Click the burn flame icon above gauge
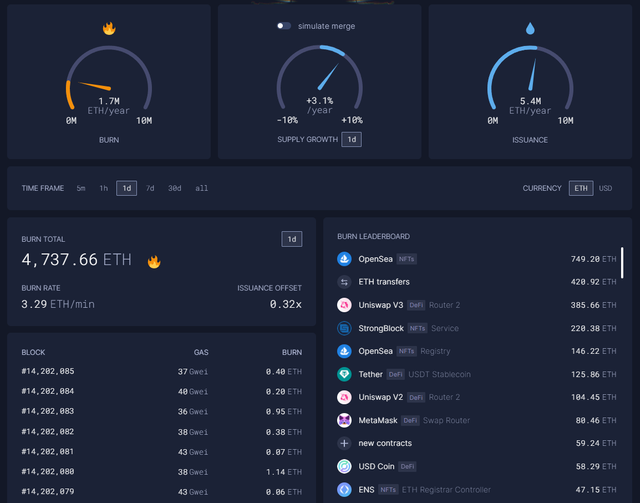 tap(109, 28)
